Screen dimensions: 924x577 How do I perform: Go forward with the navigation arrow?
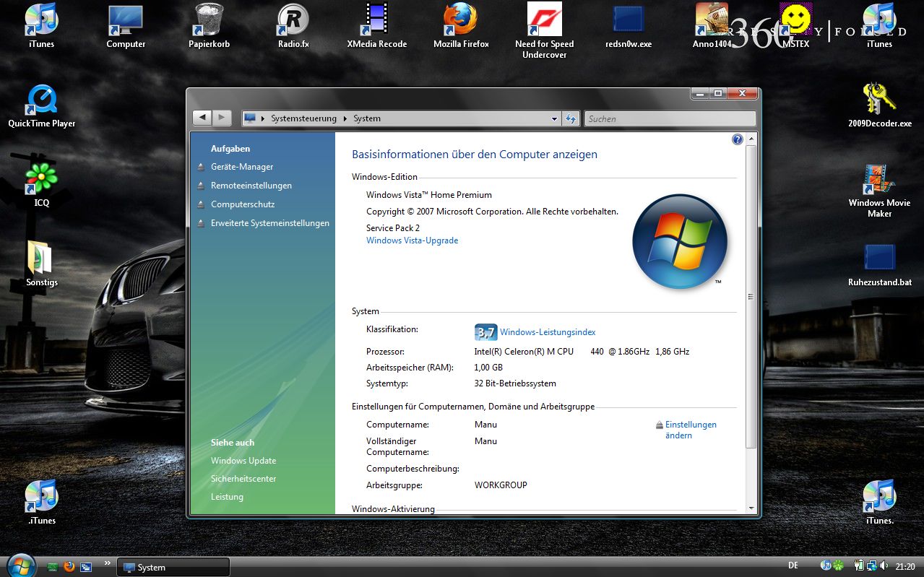coord(222,118)
